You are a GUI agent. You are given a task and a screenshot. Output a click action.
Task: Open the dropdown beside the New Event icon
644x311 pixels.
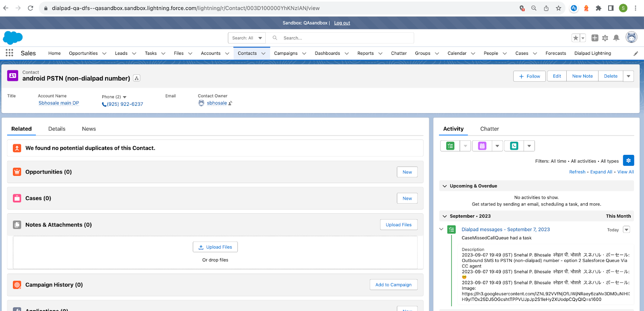click(x=497, y=146)
